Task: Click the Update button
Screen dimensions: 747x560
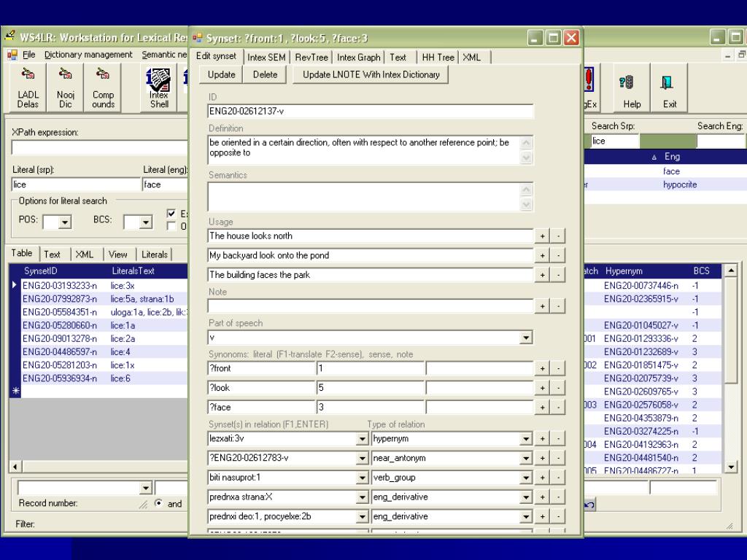Action: [222, 75]
